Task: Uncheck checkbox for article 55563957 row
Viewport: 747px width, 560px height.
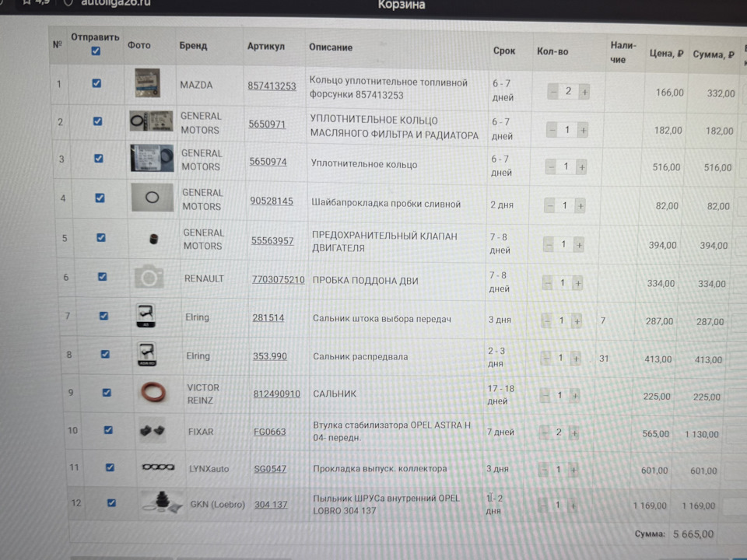Action: (101, 238)
